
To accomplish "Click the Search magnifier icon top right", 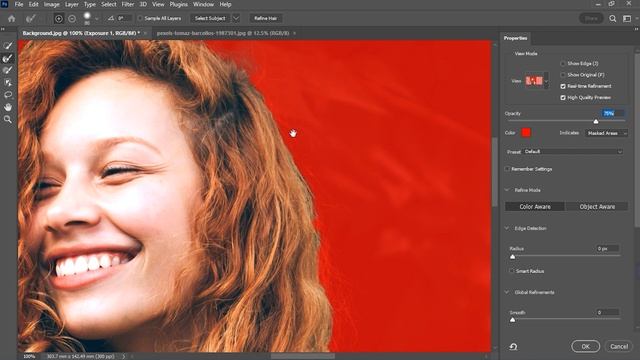I will 613,18.
